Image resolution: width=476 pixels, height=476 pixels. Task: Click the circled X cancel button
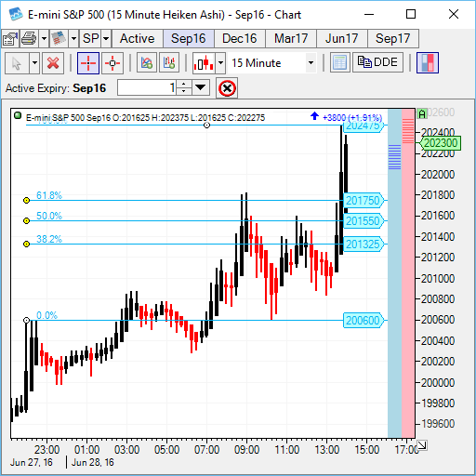(x=227, y=88)
